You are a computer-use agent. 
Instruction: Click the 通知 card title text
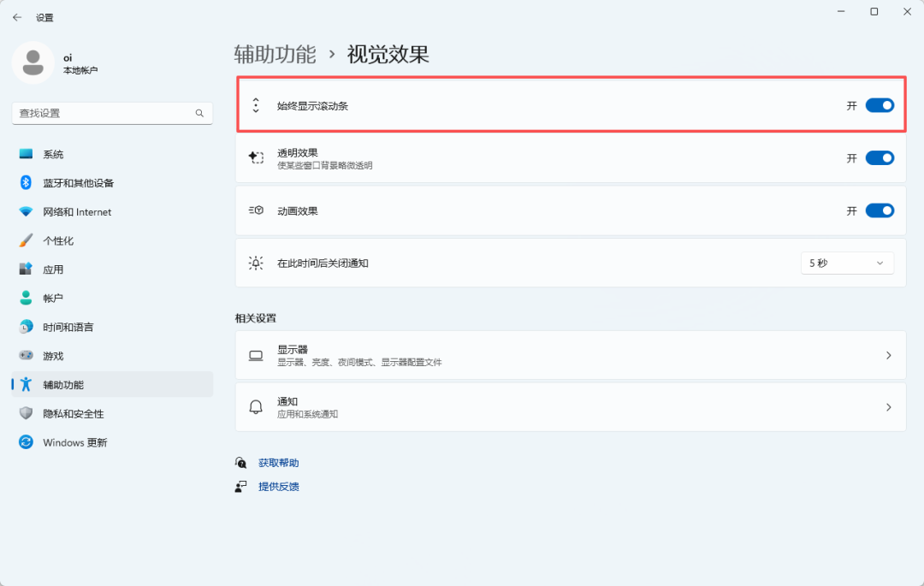click(287, 401)
